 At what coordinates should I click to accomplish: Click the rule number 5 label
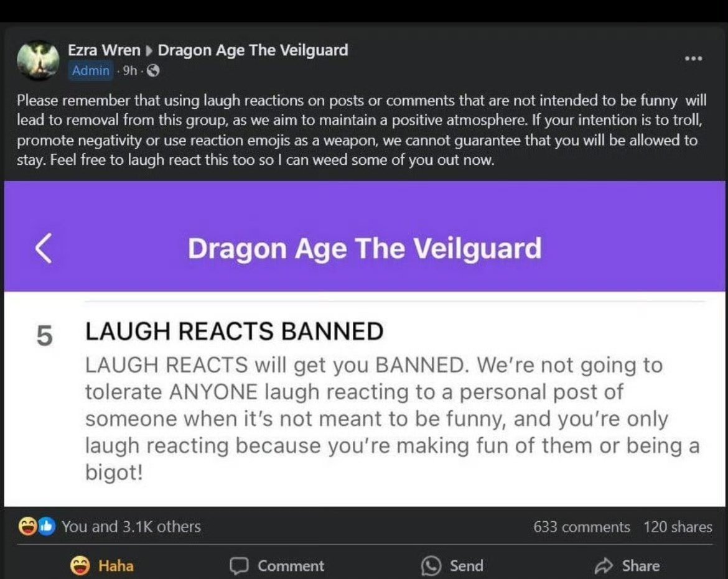point(45,335)
